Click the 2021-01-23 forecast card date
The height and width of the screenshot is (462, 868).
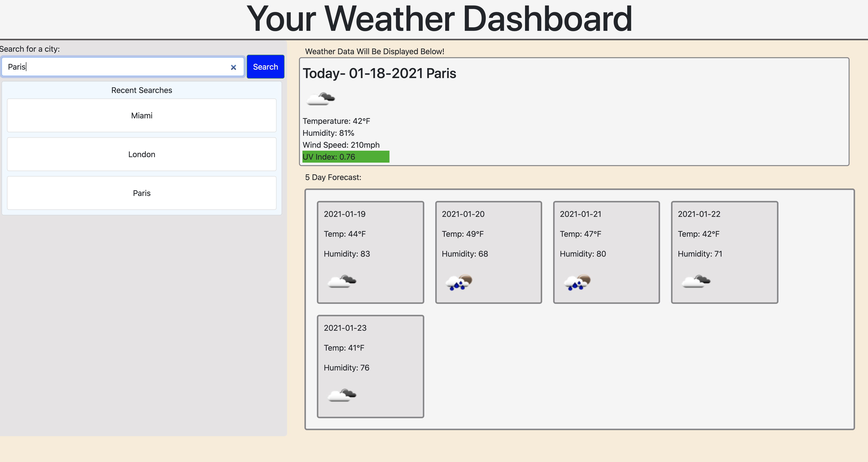[x=345, y=328]
